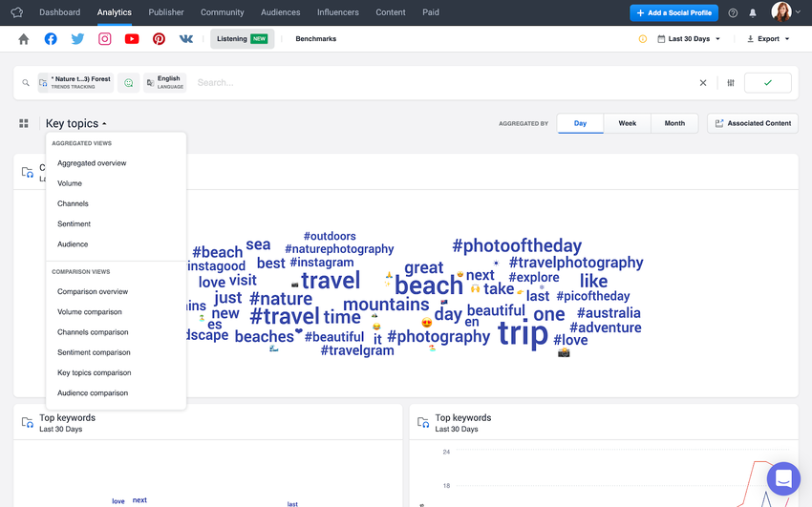Open the Pinterest analytics icon
Screen dimensions: 812x507
(x=159, y=39)
